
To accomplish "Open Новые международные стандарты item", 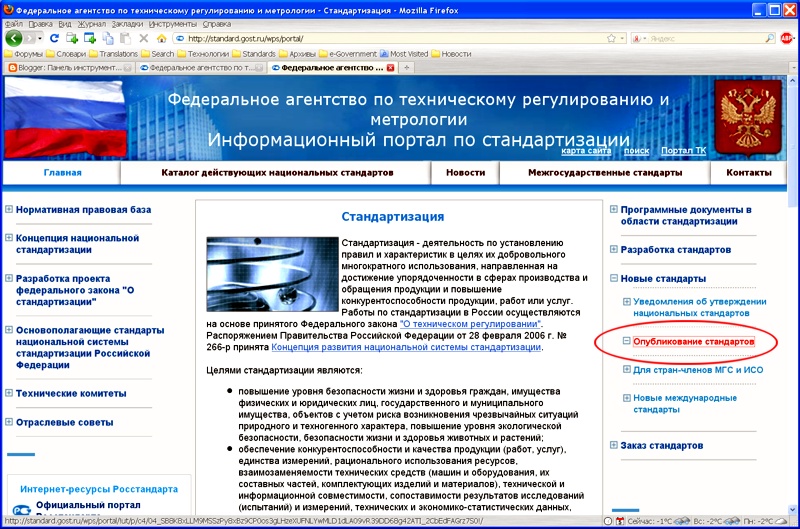I will [x=685, y=404].
